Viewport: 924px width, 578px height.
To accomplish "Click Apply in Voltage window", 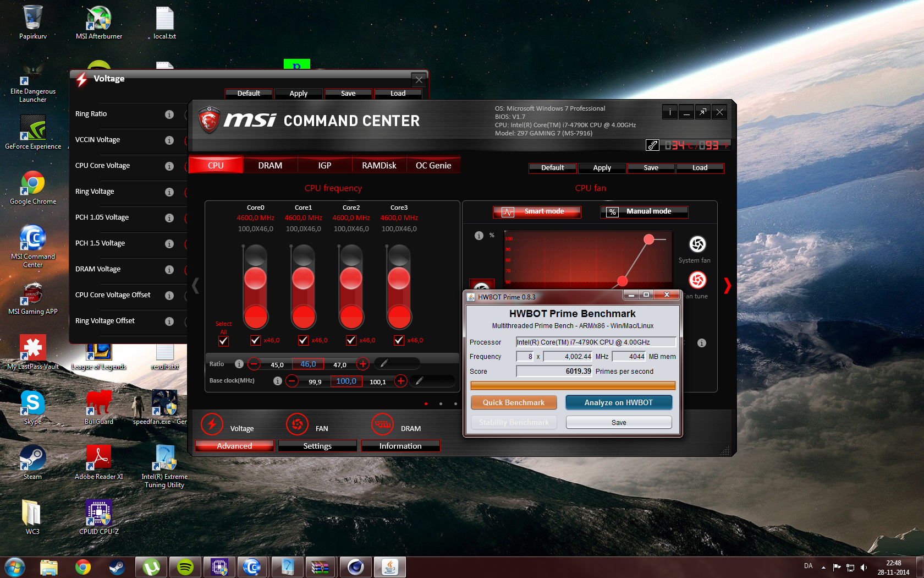I will coord(299,94).
